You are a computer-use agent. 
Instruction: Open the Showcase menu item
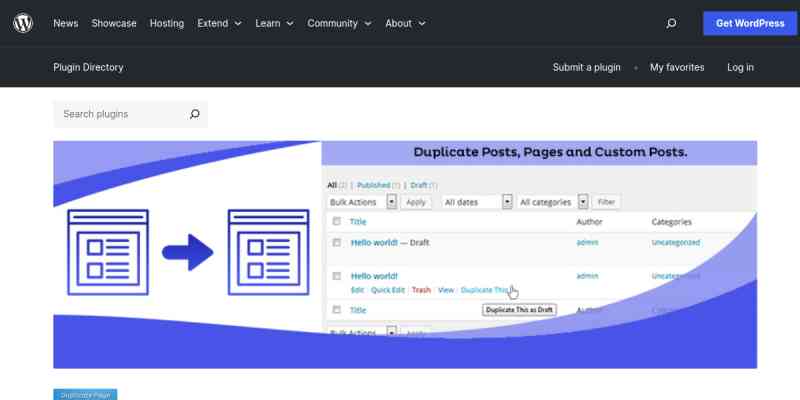pos(114,23)
